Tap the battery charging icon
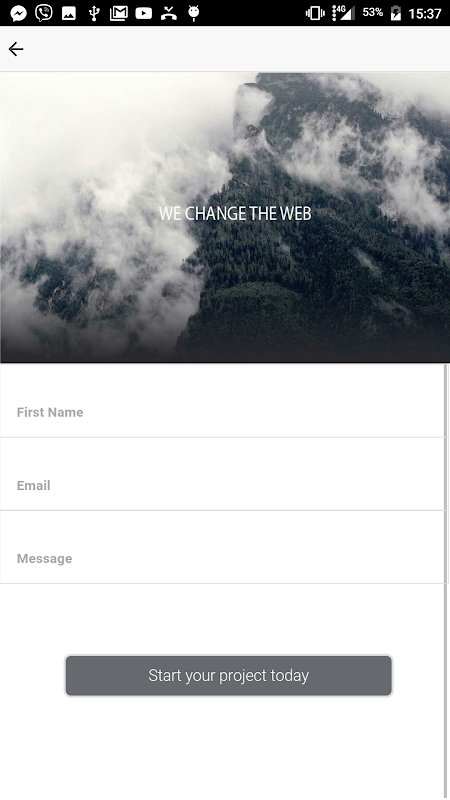Viewport: 450px width, 800px height. point(396,13)
